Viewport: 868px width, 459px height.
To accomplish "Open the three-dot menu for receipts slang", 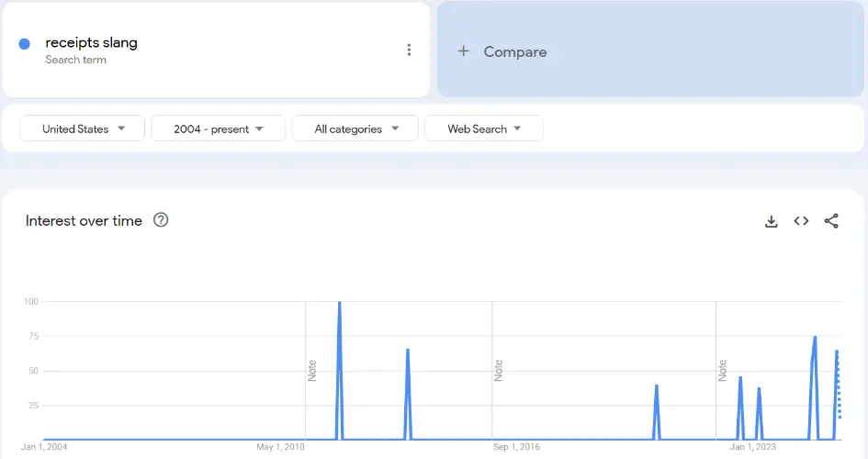I will (x=409, y=50).
